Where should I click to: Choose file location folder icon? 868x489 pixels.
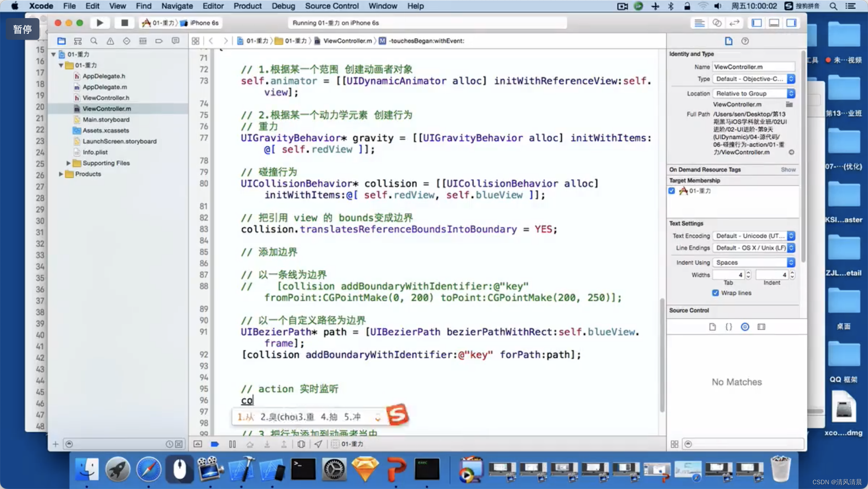click(x=789, y=105)
